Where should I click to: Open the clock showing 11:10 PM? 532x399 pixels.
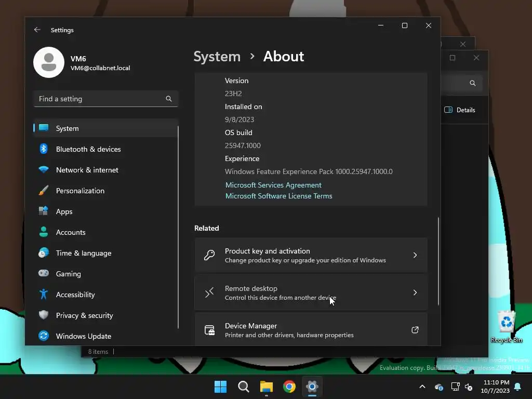495,387
